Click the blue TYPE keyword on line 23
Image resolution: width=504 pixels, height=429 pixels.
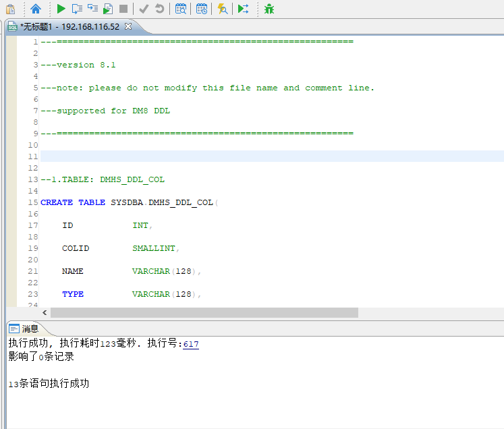pos(73,294)
